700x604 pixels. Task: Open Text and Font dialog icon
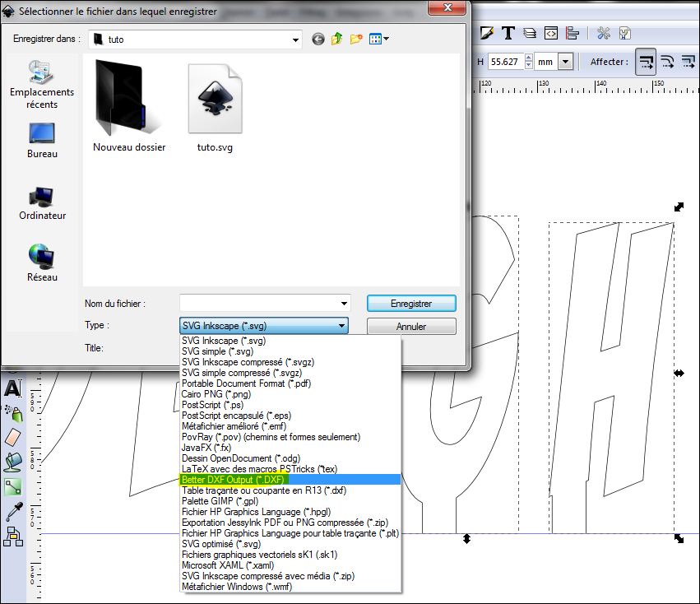508,33
